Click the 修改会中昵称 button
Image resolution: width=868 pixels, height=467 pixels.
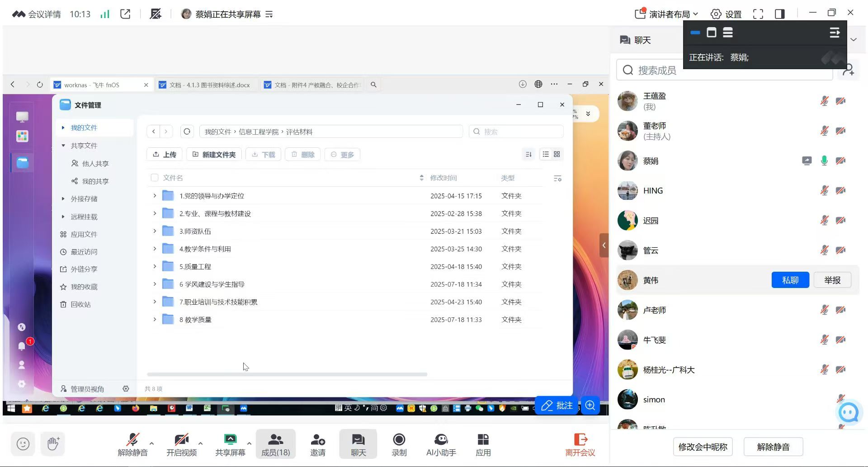(703, 447)
